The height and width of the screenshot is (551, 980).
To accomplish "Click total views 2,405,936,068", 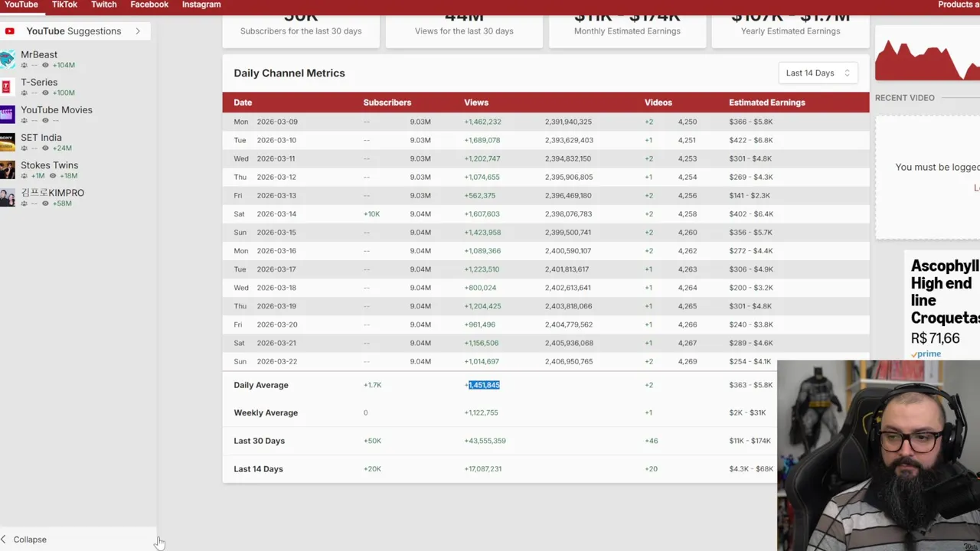I will [569, 343].
